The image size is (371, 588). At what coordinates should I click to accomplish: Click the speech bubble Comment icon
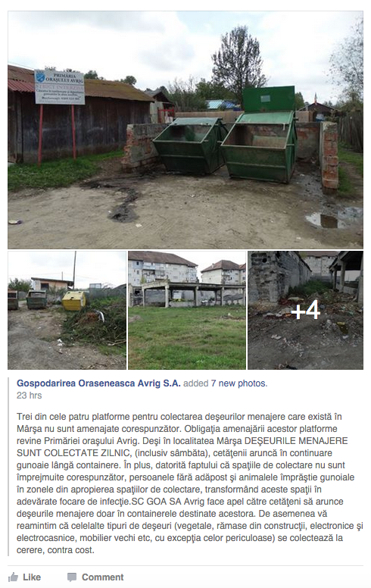coord(72,577)
